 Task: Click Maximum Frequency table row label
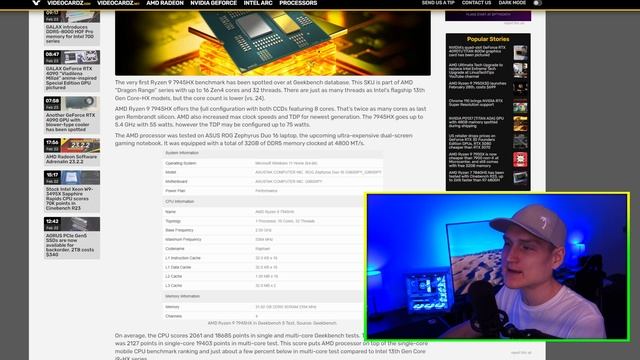pyautogui.click(x=183, y=240)
